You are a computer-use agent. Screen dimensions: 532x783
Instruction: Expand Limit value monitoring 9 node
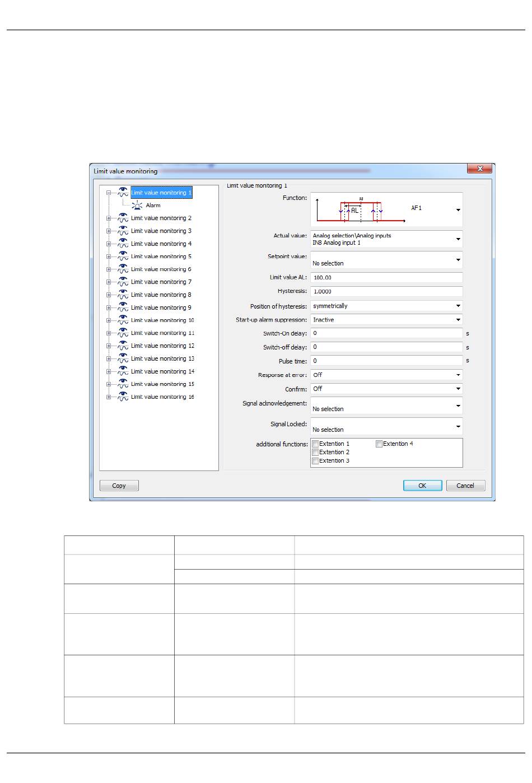coord(109,307)
